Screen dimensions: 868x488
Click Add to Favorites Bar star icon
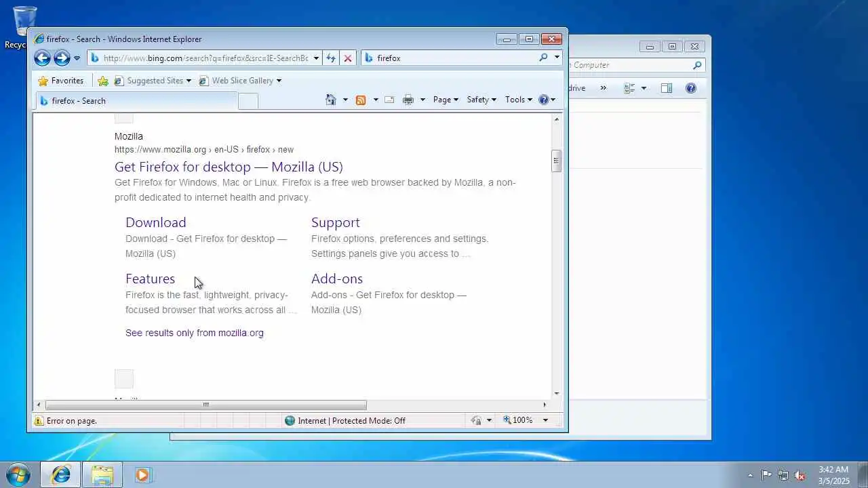pos(103,81)
